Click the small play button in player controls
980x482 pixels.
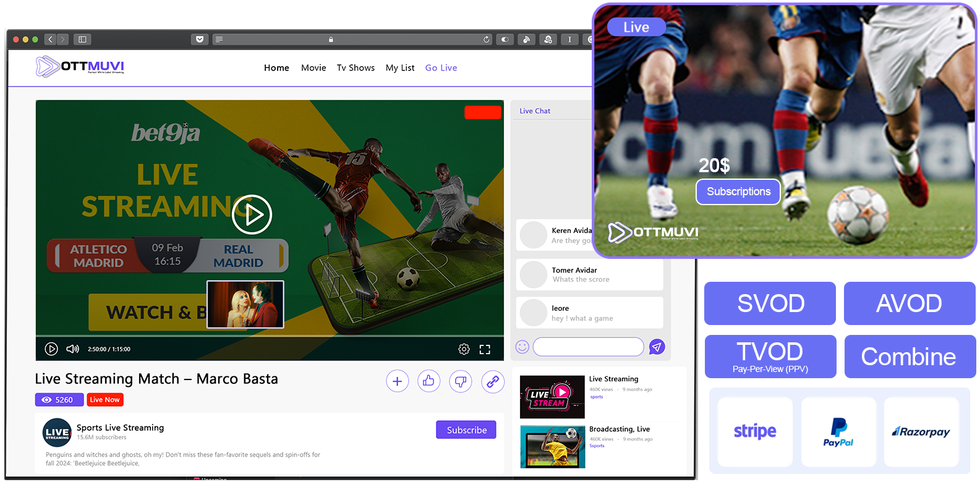pyautogui.click(x=51, y=349)
